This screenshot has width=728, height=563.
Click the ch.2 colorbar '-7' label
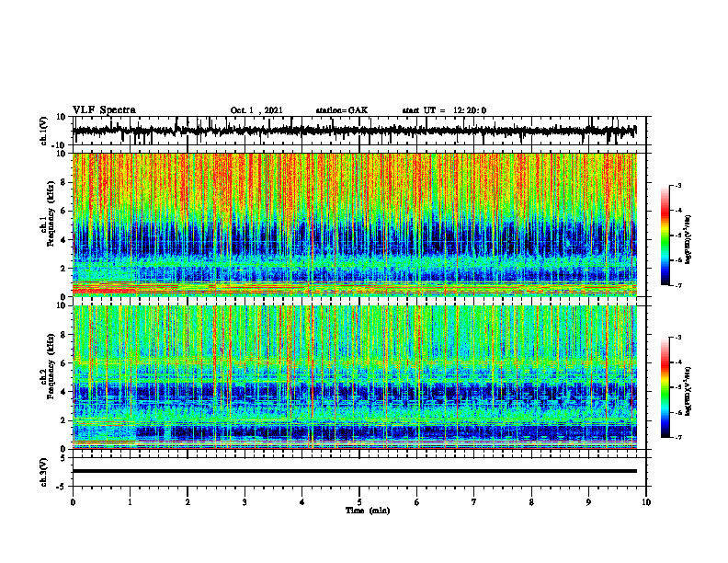pyautogui.click(x=677, y=437)
